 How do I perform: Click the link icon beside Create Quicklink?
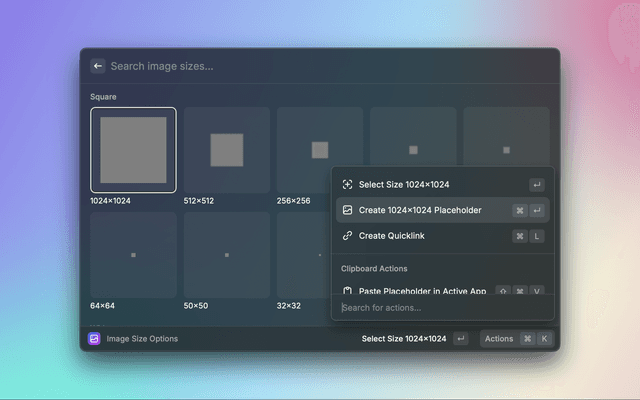click(347, 236)
